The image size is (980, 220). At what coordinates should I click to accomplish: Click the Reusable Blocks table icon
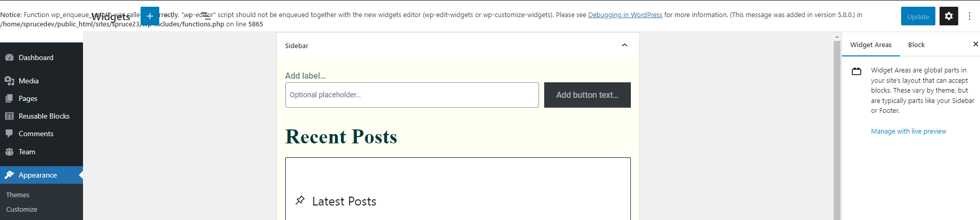tap(9, 116)
